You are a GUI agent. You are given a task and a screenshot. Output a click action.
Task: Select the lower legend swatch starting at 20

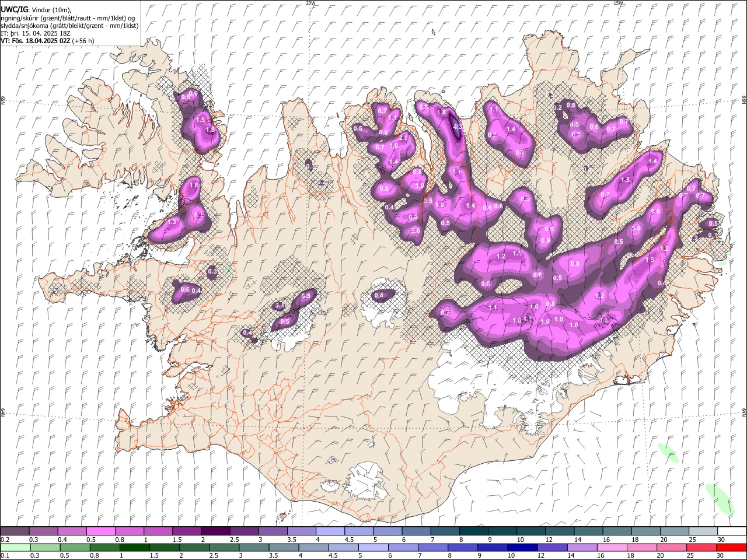tap(671, 547)
